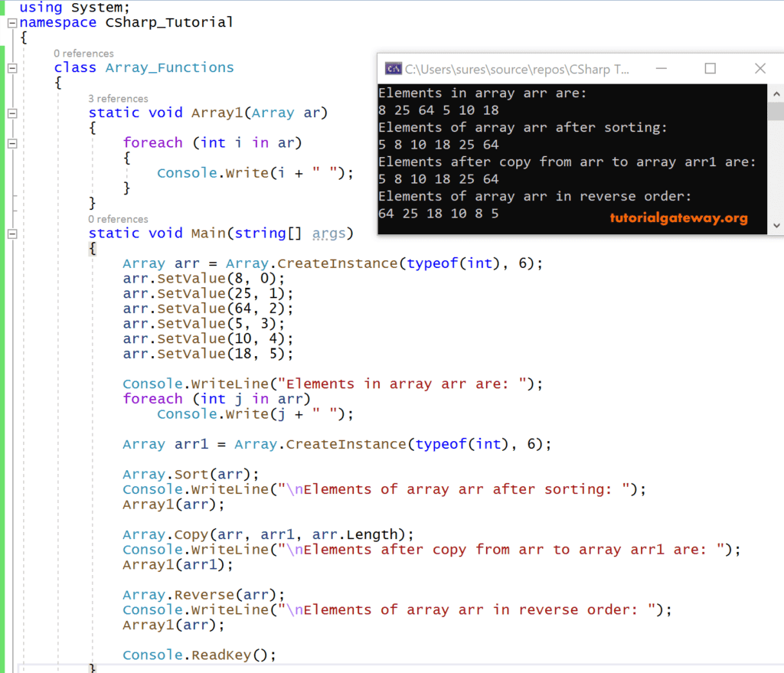Collapse the CSharp_Tutorial namespace region

[x=11, y=22]
